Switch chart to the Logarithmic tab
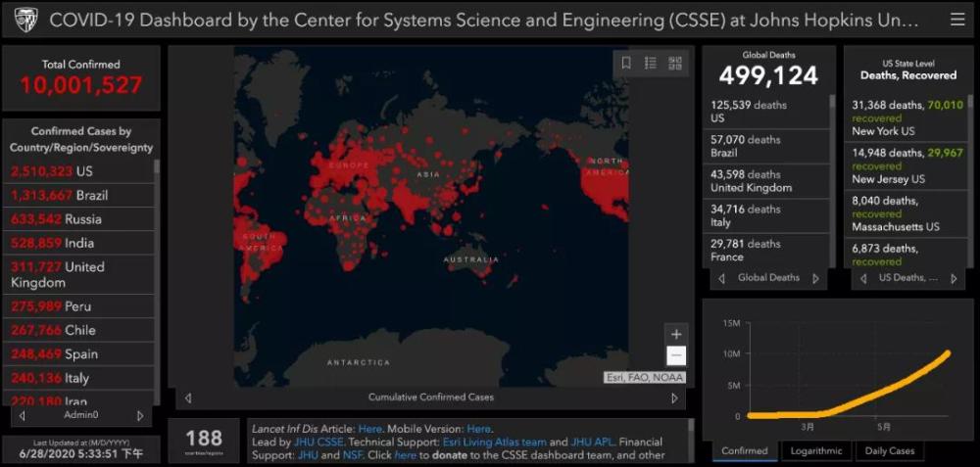 click(x=815, y=450)
